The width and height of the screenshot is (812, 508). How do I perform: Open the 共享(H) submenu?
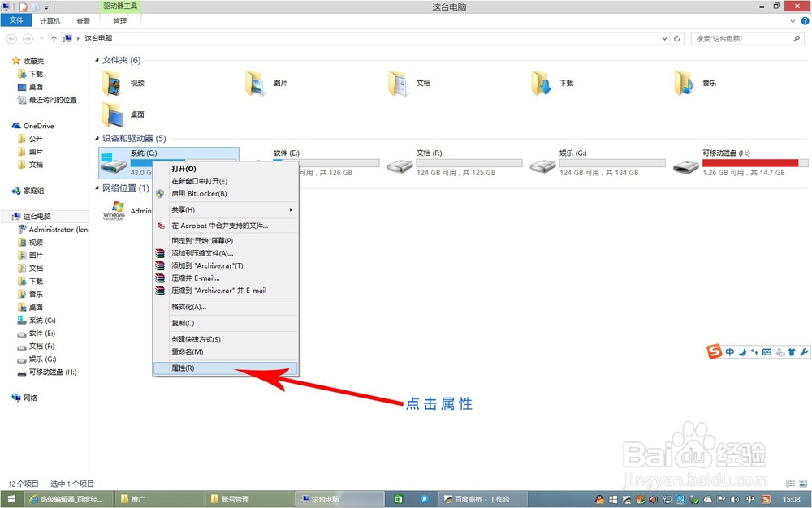pyautogui.click(x=226, y=209)
